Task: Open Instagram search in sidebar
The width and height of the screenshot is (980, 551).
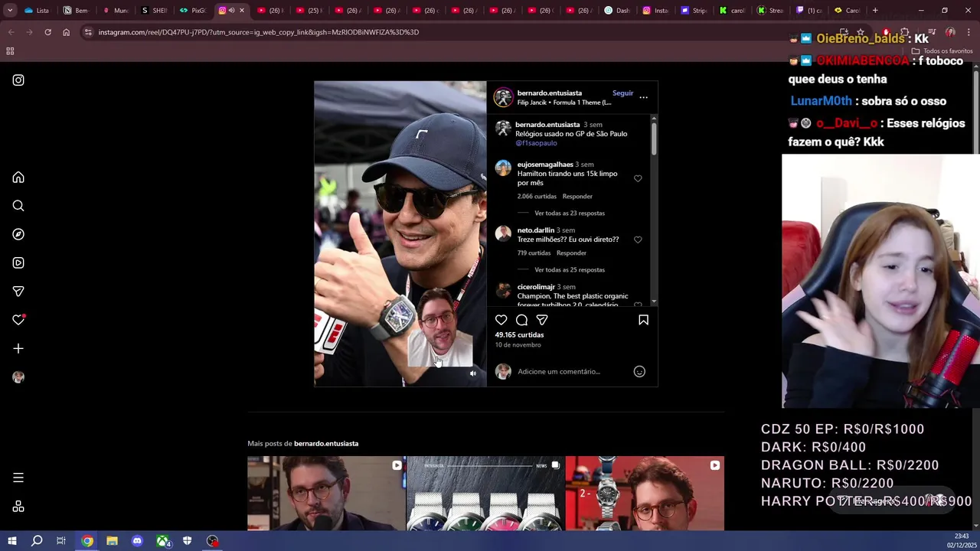Action: (18, 206)
